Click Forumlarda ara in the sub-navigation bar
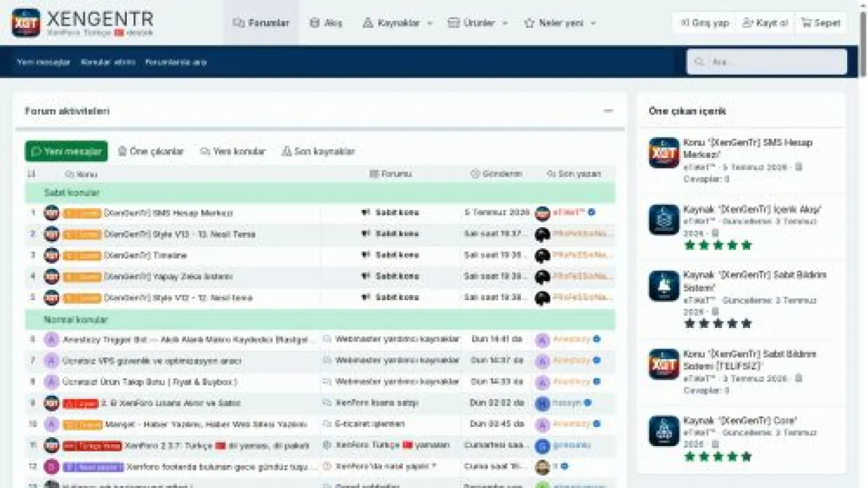The image size is (868, 488). 176,62
